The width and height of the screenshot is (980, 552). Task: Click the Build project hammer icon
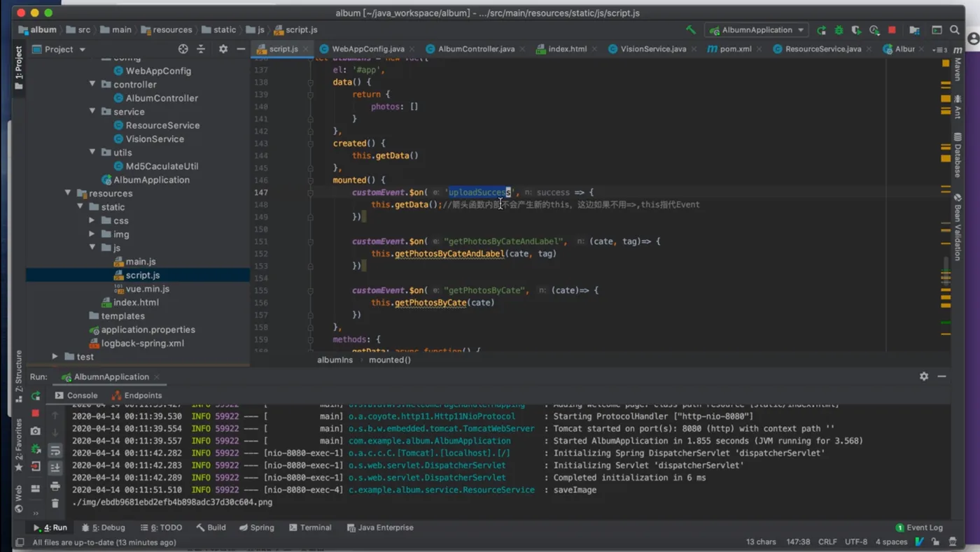pos(691,30)
